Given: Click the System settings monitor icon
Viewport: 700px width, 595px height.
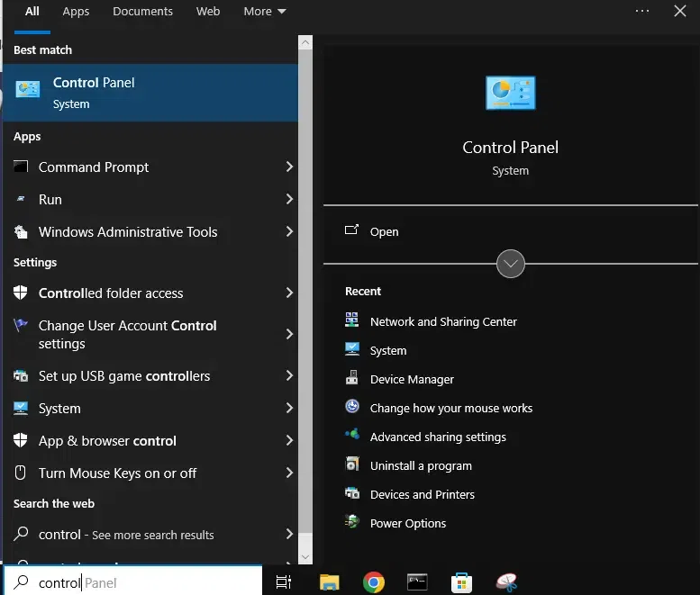Looking at the screenshot, I should coord(21,408).
